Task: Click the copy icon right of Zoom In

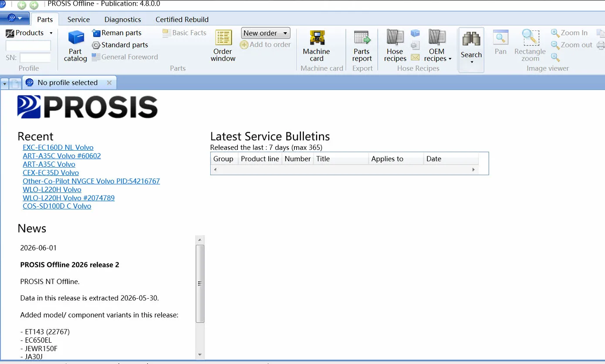Action: point(601,33)
